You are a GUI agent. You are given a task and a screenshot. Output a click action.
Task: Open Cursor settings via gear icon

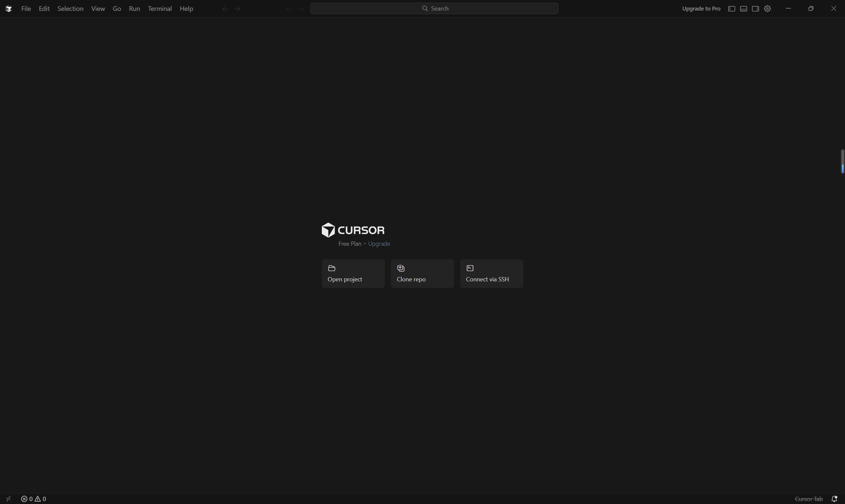[x=767, y=9]
